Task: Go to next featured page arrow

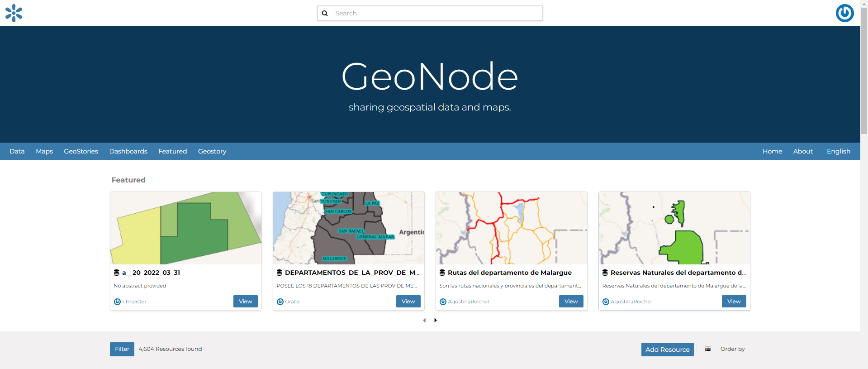Action: pos(436,320)
